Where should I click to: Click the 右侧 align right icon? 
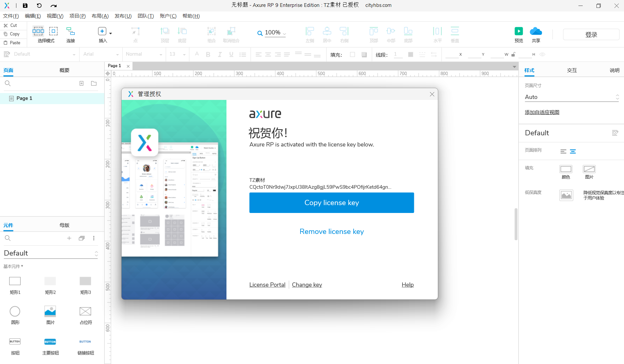(x=344, y=31)
